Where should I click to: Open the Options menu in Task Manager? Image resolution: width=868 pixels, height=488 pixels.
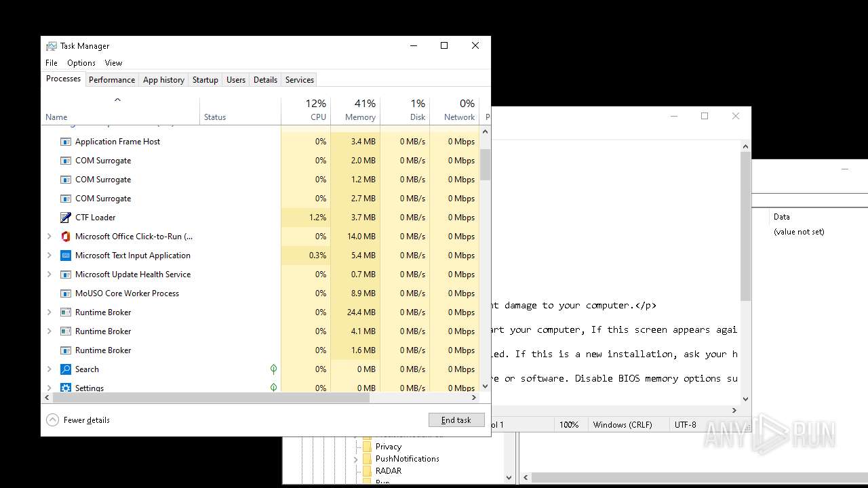81,63
